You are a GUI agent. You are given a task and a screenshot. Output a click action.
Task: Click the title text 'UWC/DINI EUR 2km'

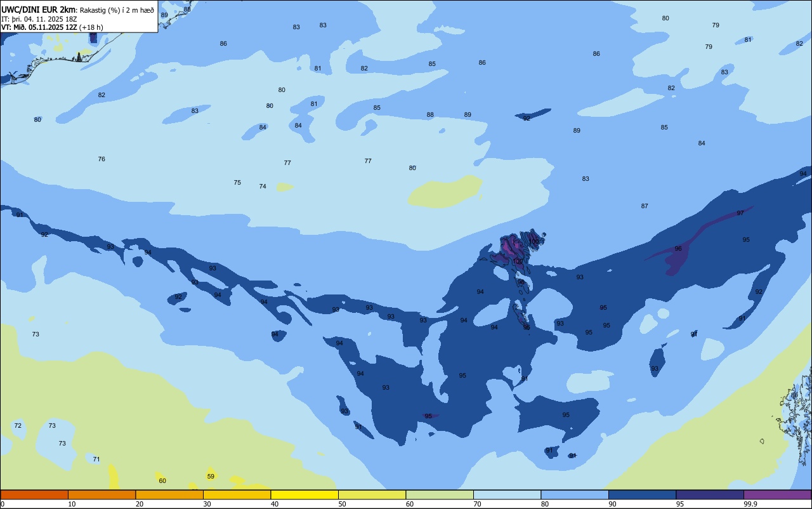[x=38, y=10]
